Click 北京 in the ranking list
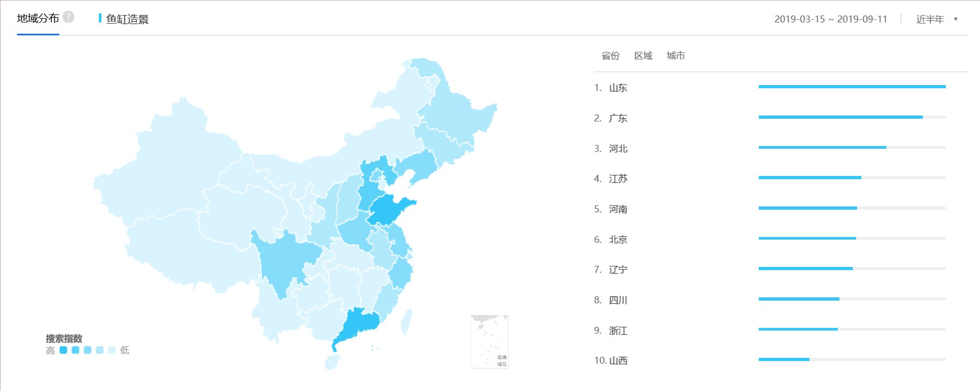This screenshot has height=391, width=980. pyautogui.click(x=618, y=240)
